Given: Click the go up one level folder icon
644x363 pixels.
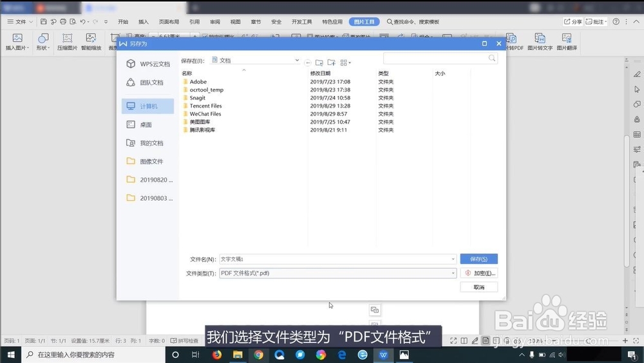Looking at the screenshot, I should (x=319, y=62).
